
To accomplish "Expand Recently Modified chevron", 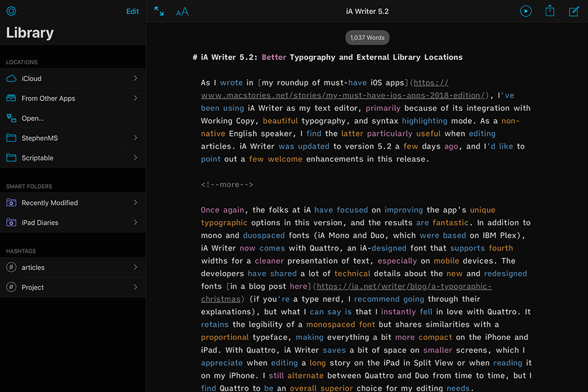I will coord(135,203).
